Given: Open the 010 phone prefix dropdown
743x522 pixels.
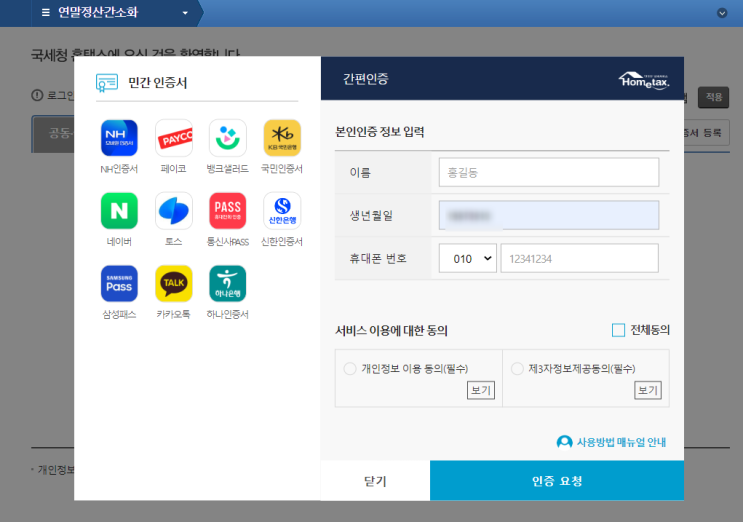Looking at the screenshot, I should coord(467,258).
